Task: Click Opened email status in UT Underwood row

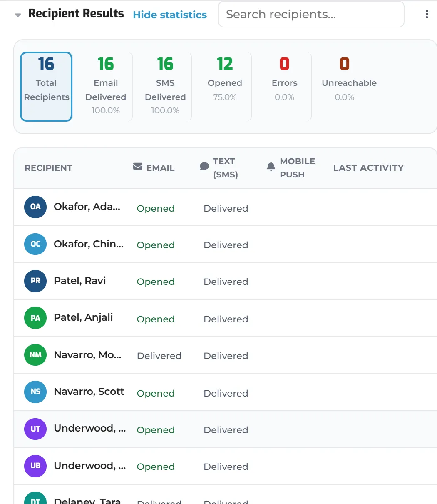Action: click(x=156, y=430)
